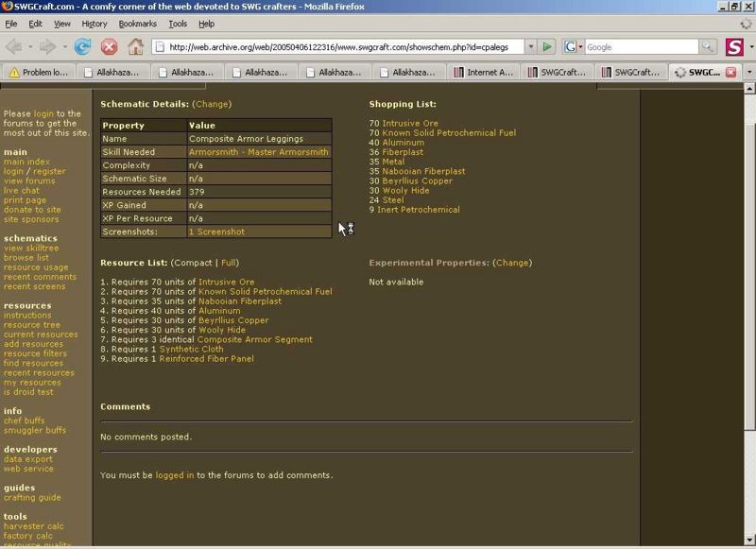Open the Bookmarks menu

[137, 24]
